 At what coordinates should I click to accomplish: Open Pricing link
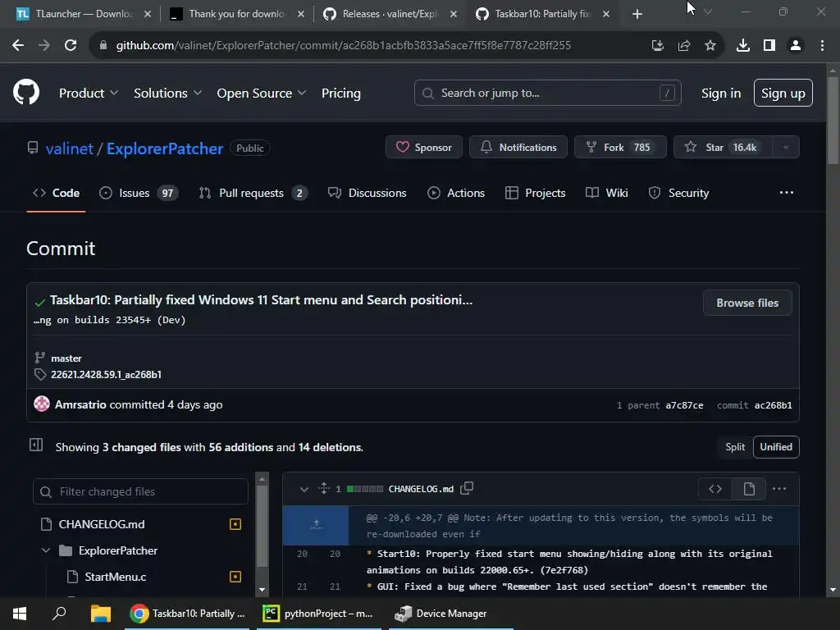[x=340, y=94]
